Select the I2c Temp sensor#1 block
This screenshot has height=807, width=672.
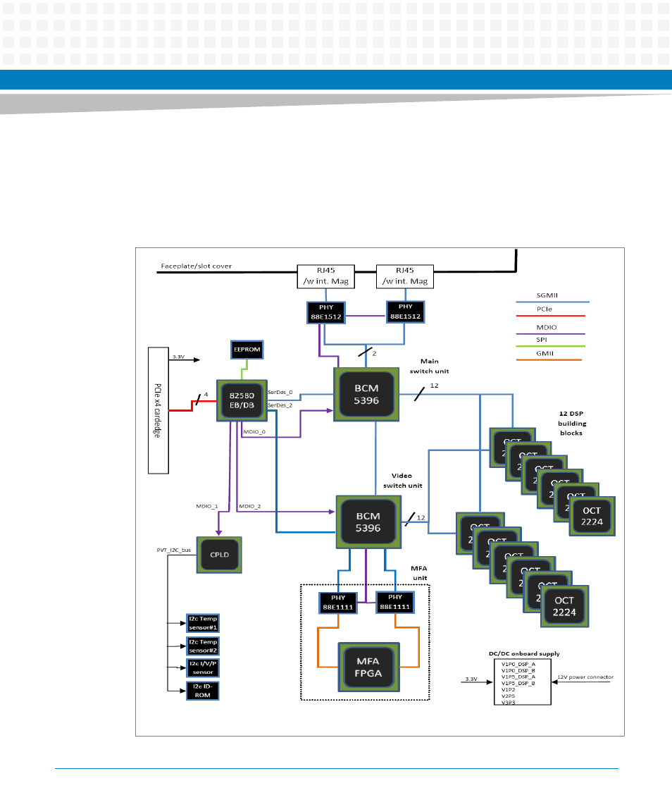point(203,623)
